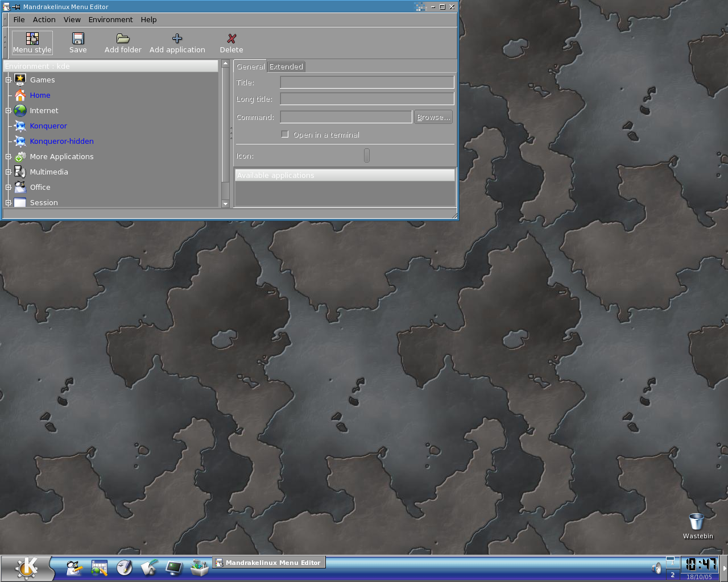Click the Menu style toolbar icon

32,39
